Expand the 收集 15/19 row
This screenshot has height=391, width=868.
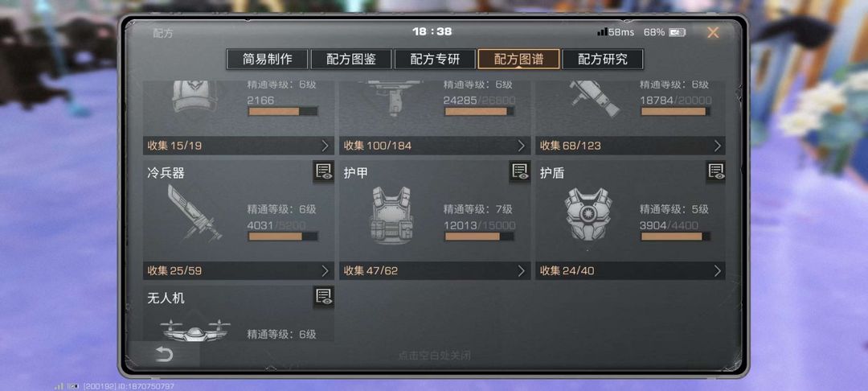239,146
